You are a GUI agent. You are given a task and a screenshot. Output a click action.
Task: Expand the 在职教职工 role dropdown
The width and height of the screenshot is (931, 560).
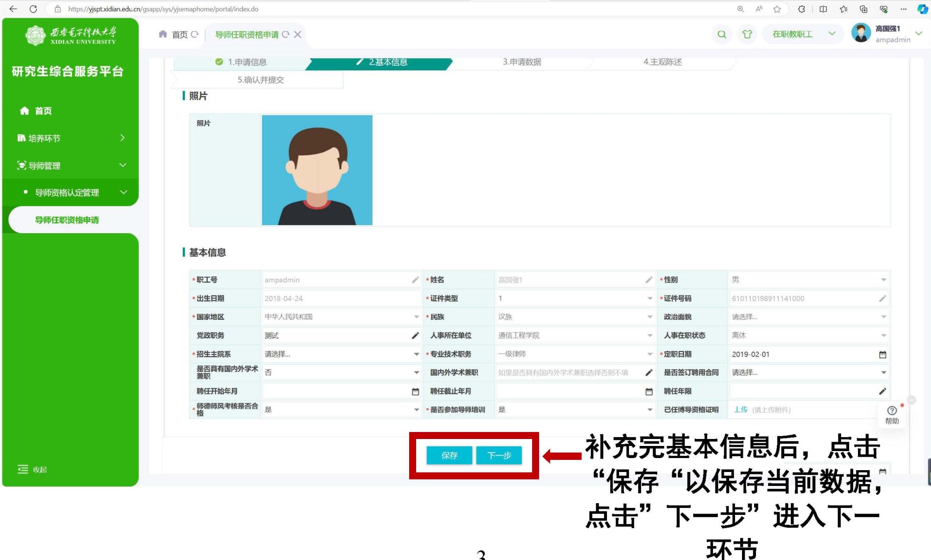click(832, 34)
